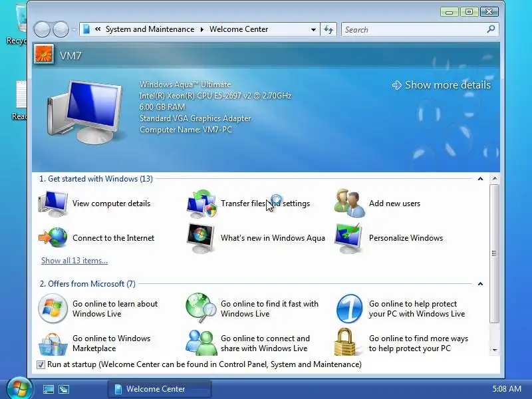Click the VM7 user name header text
Screen dimensions: 532x399
click(x=71, y=56)
